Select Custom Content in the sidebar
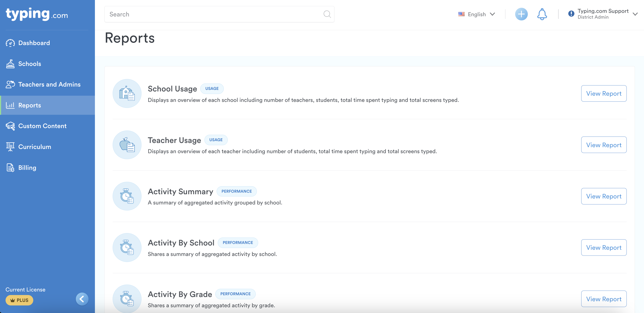 [x=42, y=126]
